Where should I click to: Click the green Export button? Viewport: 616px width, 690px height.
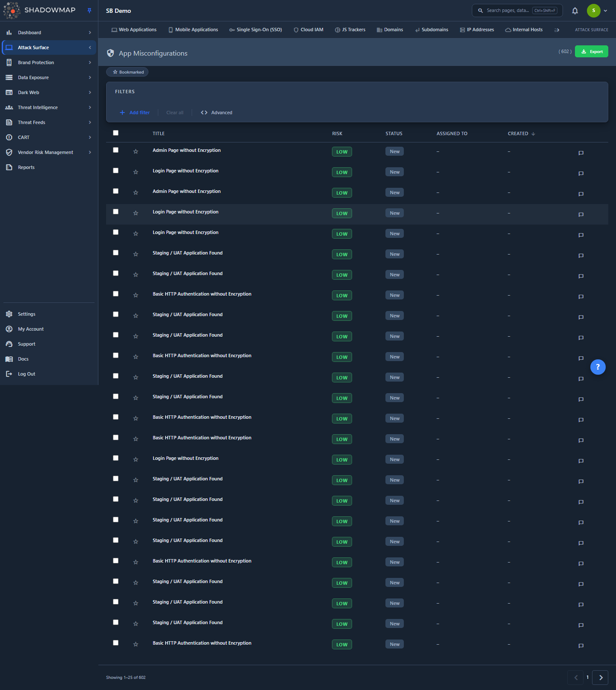[591, 51]
